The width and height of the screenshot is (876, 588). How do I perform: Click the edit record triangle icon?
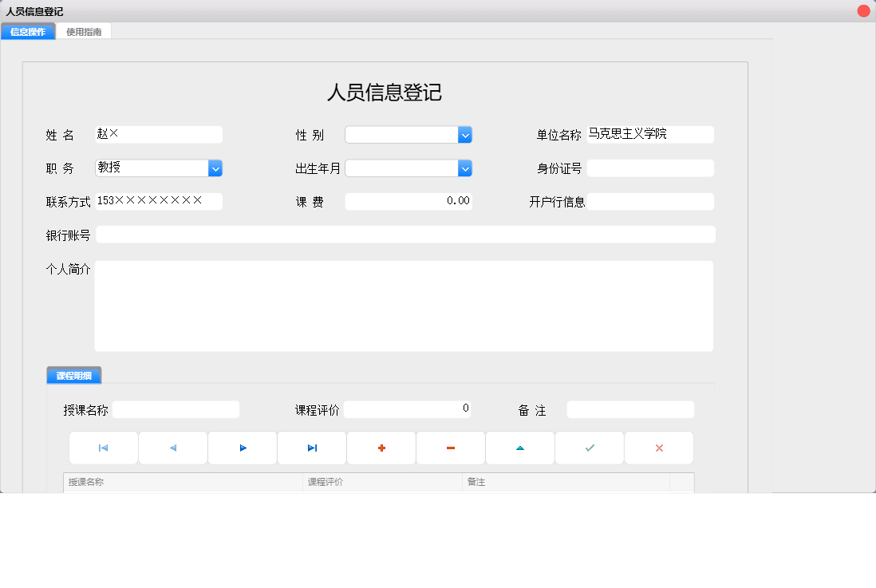pyautogui.click(x=519, y=448)
